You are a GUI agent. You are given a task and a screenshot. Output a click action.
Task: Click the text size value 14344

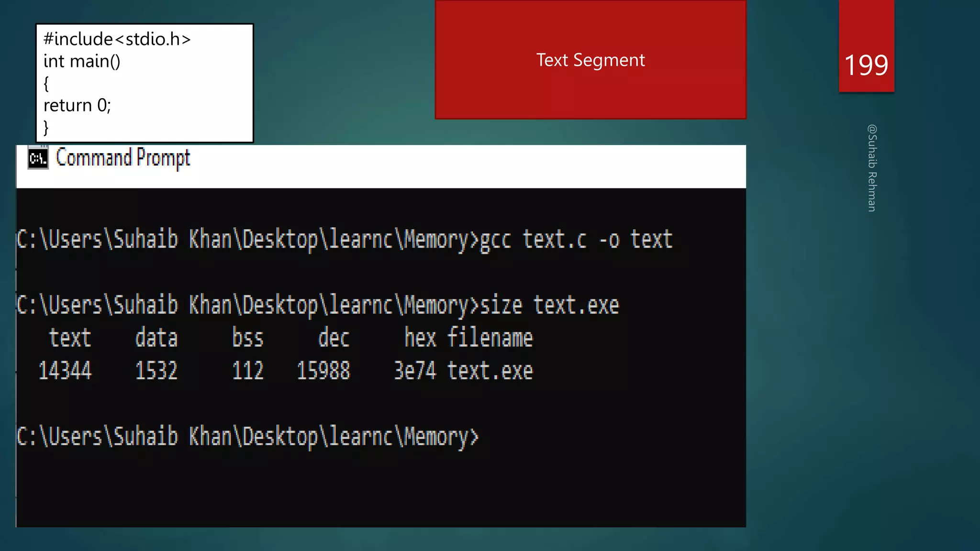(65, 371)
